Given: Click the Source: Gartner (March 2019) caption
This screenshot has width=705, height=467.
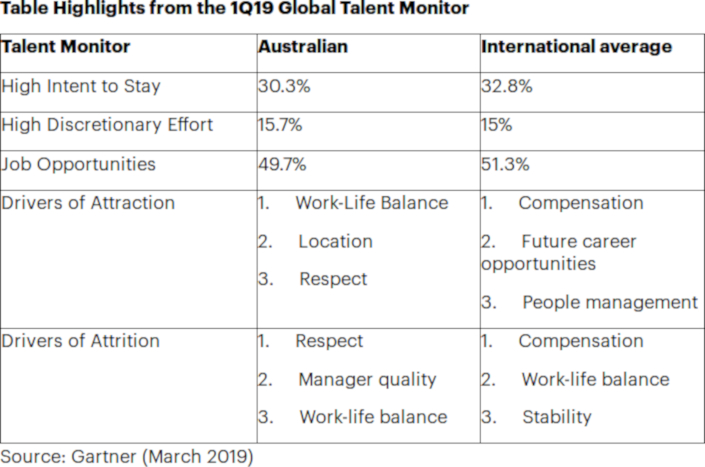Looking at the screenshot, I should click(127, 457).
